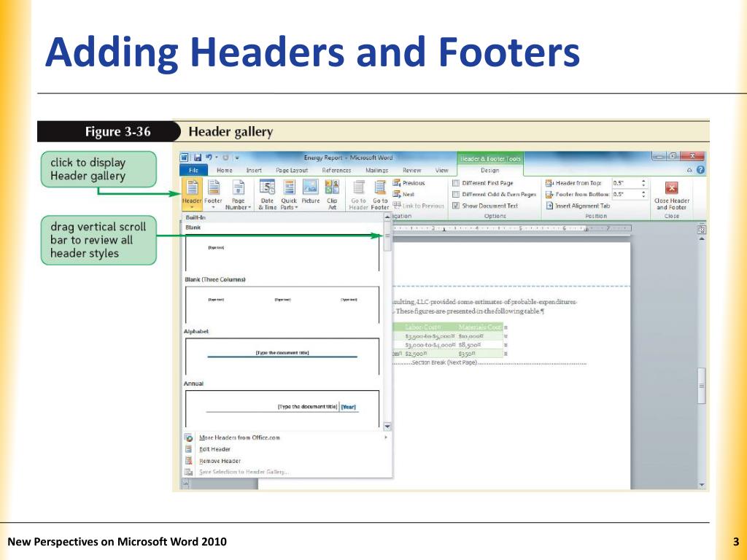Expand Footer button dropdown arrow
The image size is (747, 560).
(213, 208)
